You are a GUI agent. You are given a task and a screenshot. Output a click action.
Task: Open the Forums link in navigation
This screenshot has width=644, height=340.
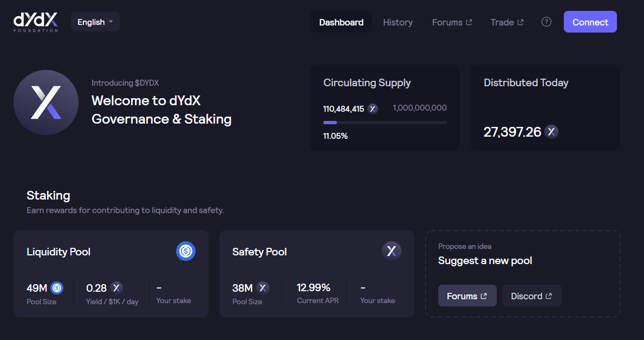(452, 22)
